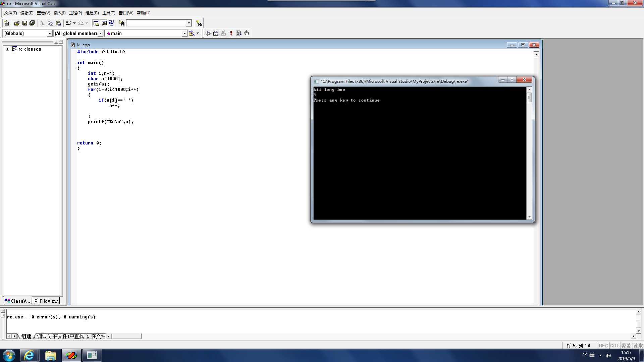Insert a breakpoint with the hand icon

point(247,33)
